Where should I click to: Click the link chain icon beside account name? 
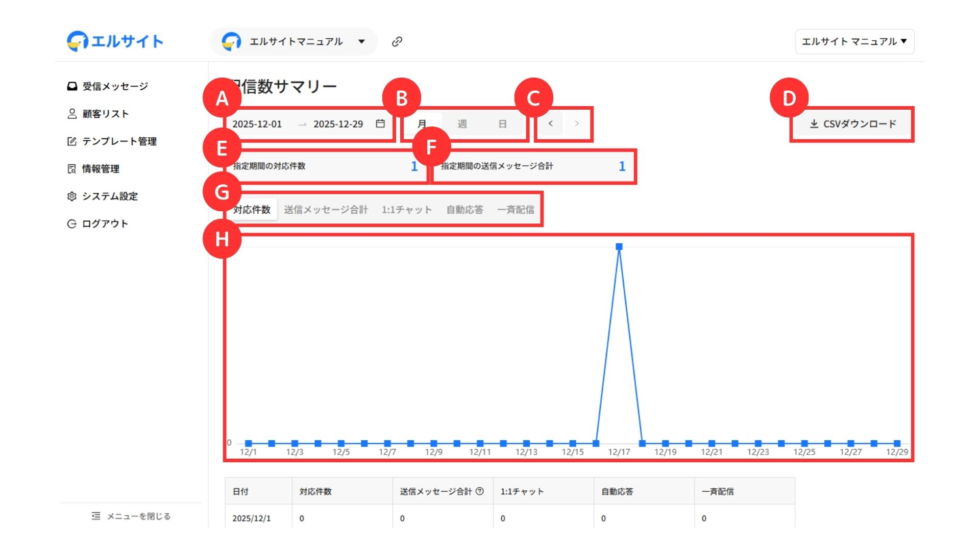[x=397, y=42]
